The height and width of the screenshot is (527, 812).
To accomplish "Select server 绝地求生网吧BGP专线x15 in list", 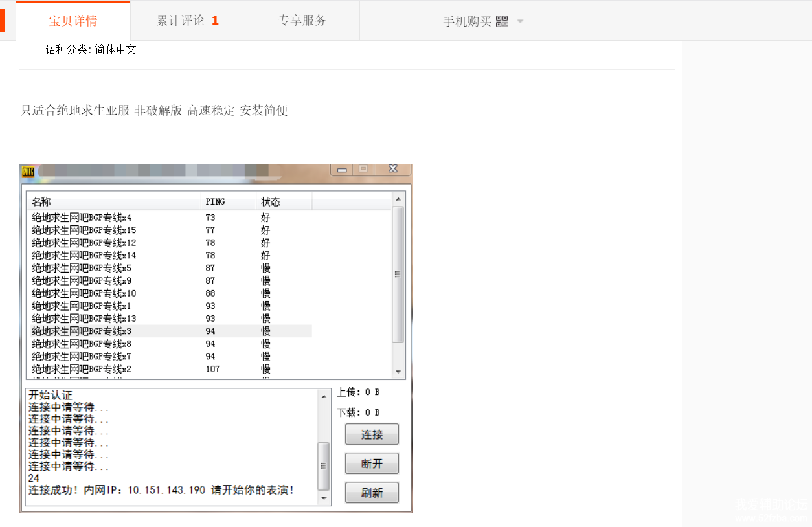I will click(x=84, y=230).
